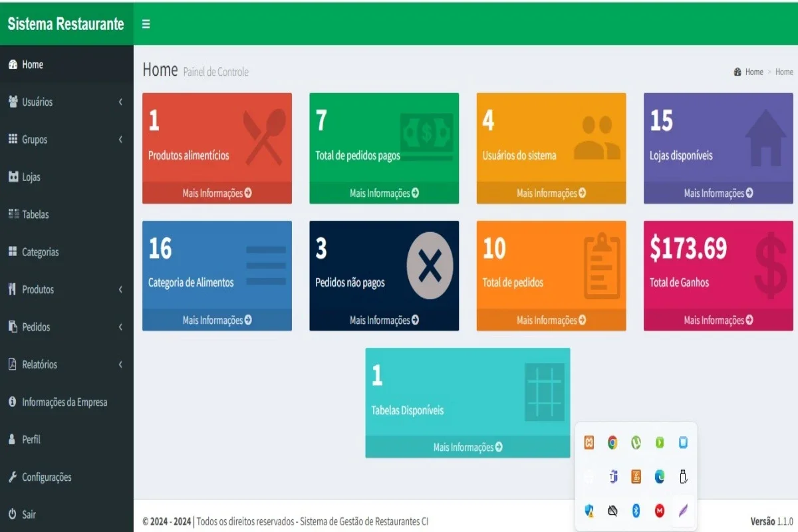The height and width of the screenshot is (532, 798).
Task: Click the Java coffee cup tray icon
Action: (x=636, y=476)
